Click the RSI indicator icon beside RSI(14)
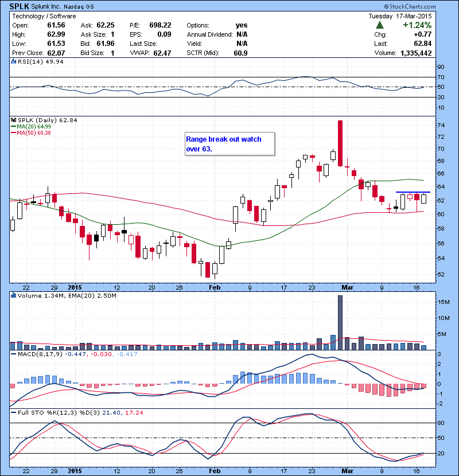Screen dimensions: 459x476 (13, 61)
